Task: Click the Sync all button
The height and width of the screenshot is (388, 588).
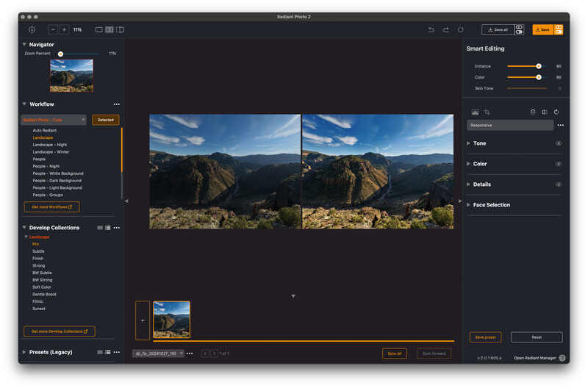Action: 395,353
